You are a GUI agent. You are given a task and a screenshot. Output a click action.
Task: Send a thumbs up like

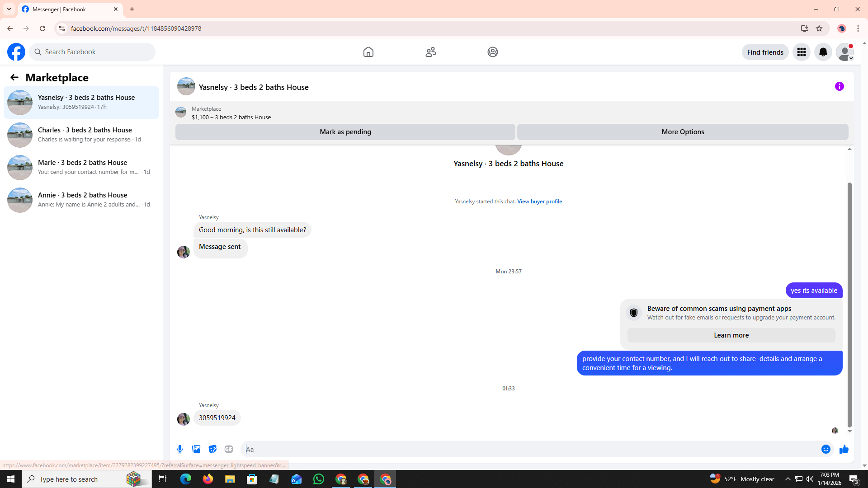click(x=844, y=449)
